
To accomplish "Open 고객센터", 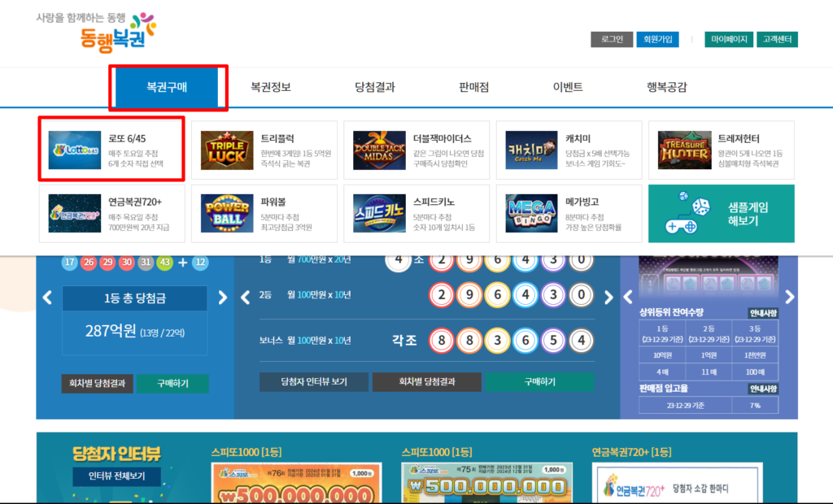I will pos(777,39).
